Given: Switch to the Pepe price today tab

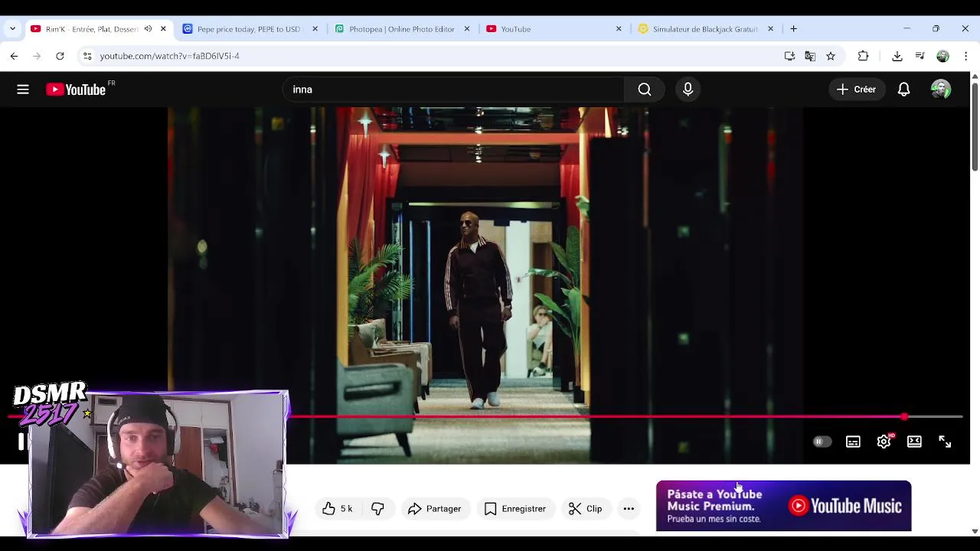Looking at the screenshot, I should coord(248,29).
